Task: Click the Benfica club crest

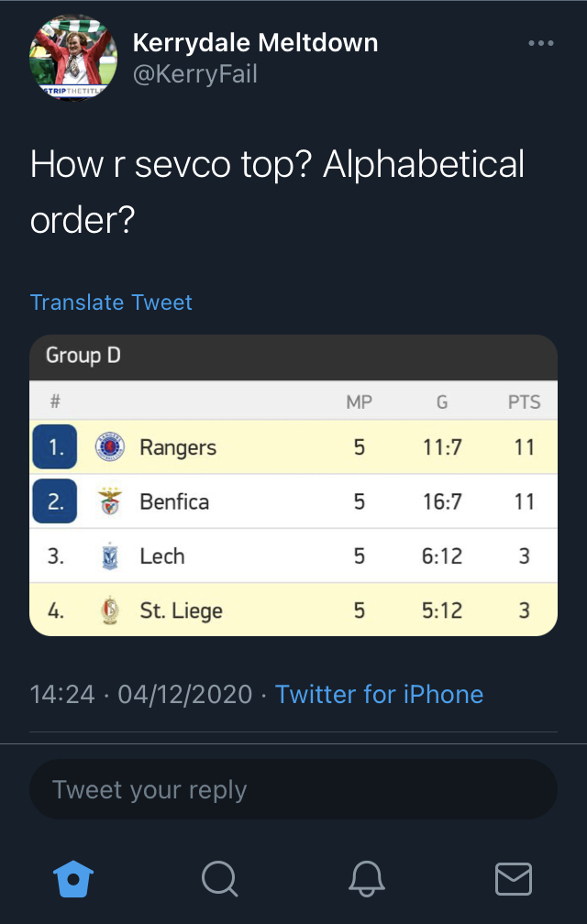Action: tap(109, 501)
